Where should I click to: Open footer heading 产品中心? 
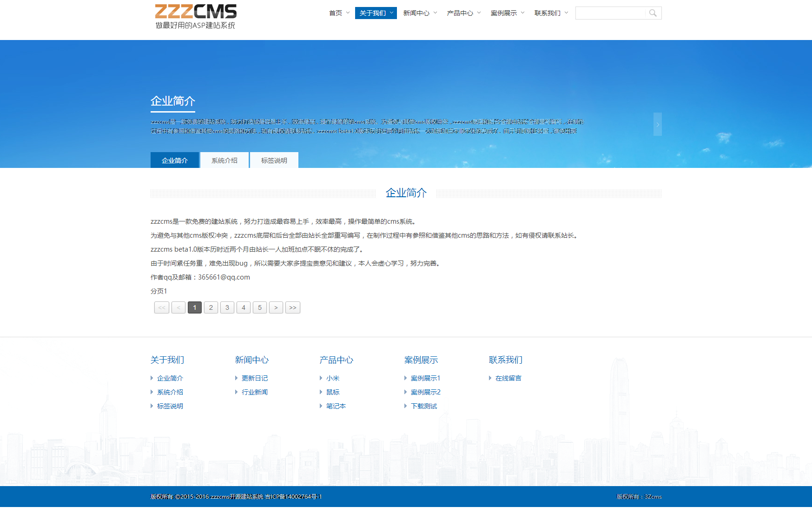pyautogui.click(x=337, y=360)
